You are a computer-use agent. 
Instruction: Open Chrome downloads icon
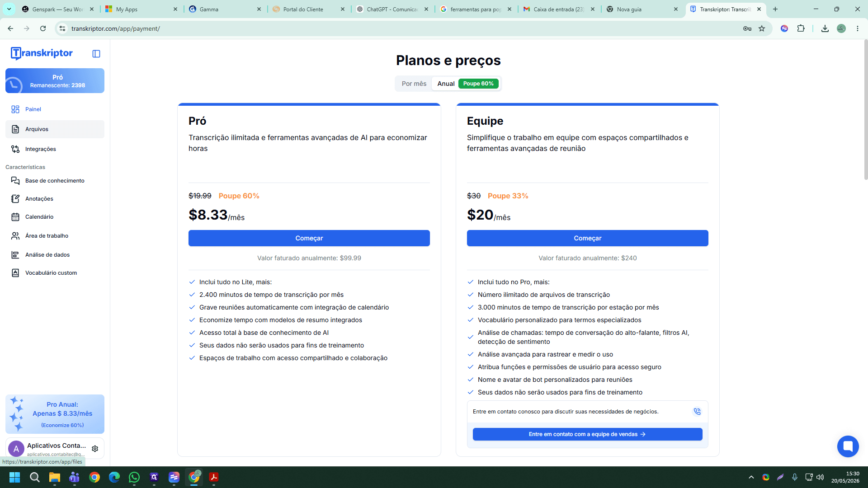(x=825, y=28)
